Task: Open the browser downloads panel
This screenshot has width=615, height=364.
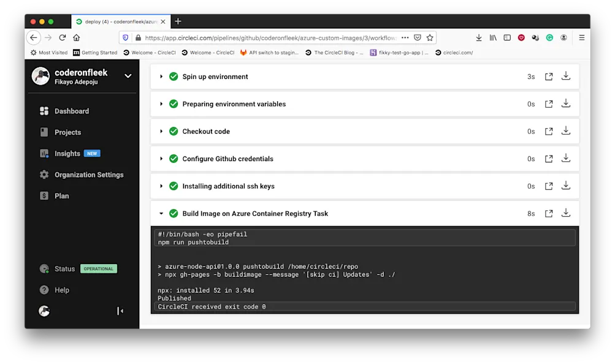Action: click(479, 37)
